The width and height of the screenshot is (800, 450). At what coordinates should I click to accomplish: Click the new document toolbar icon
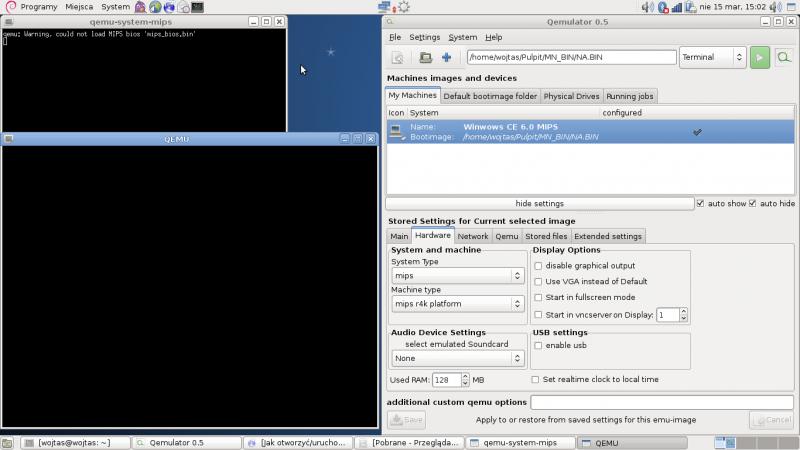(398, 57)
